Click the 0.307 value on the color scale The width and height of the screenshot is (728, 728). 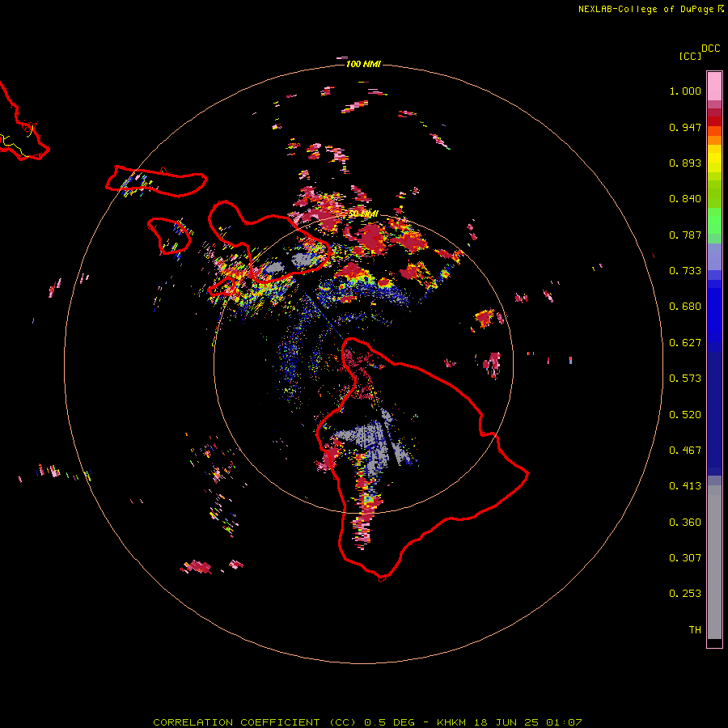click(685, 558)
